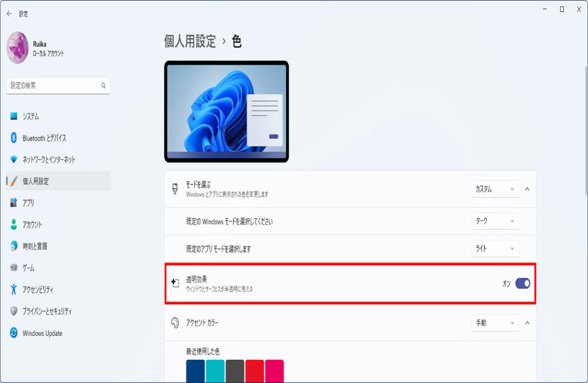Collapse the モードを選ぶ section chevron
This screenshot has height=383, width=588.
[527, 189]
